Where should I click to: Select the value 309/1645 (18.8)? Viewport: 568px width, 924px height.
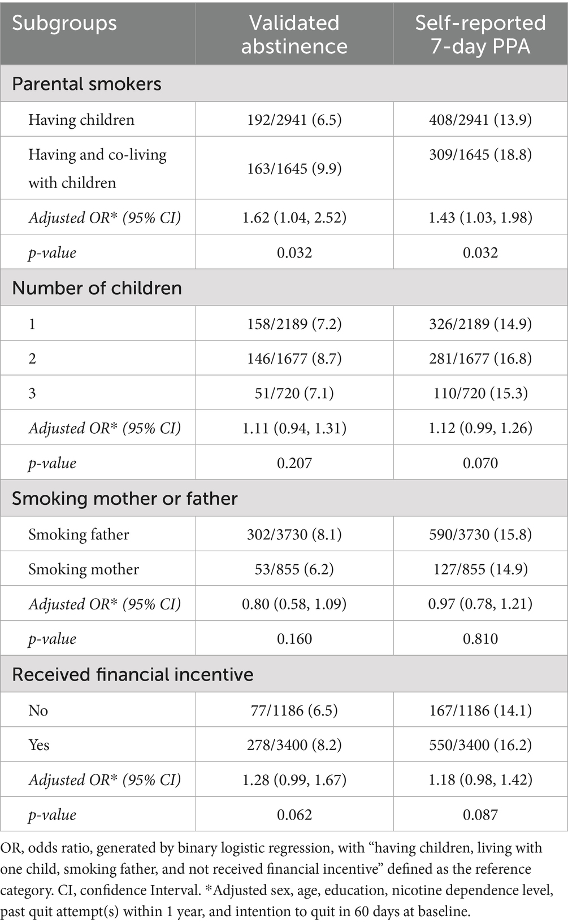click(x=480, y=155)
